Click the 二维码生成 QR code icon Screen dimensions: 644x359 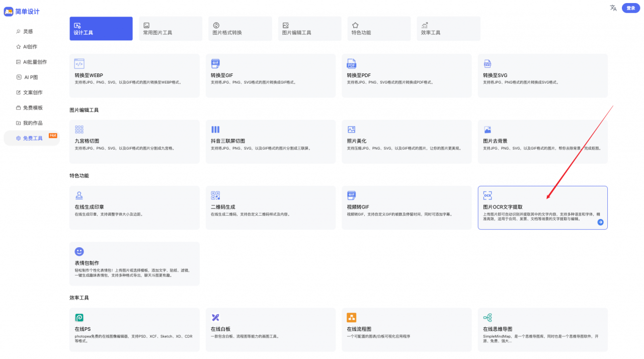pos(215,195)
